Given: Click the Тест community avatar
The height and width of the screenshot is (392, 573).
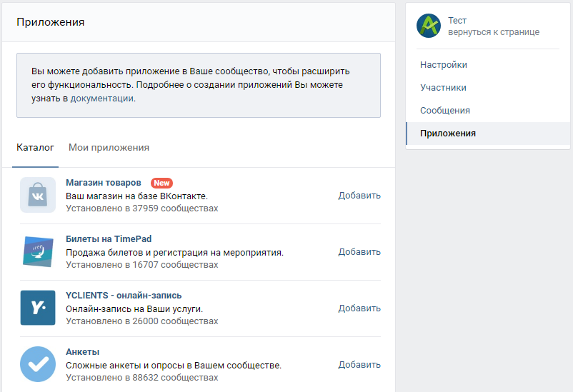Looking at the screenshot, I should tap(429, 26).
